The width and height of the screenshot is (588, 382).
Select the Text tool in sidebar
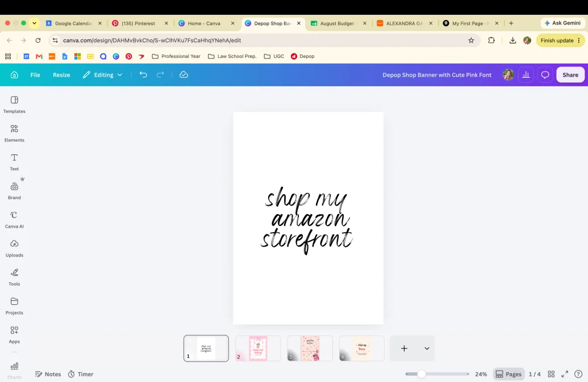14,162
